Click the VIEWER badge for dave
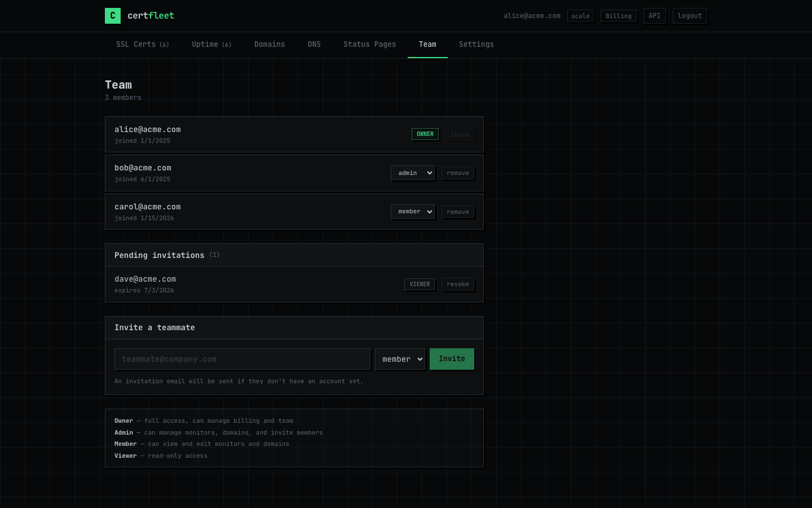The image size is (812, 508). (x=420, y=284)
